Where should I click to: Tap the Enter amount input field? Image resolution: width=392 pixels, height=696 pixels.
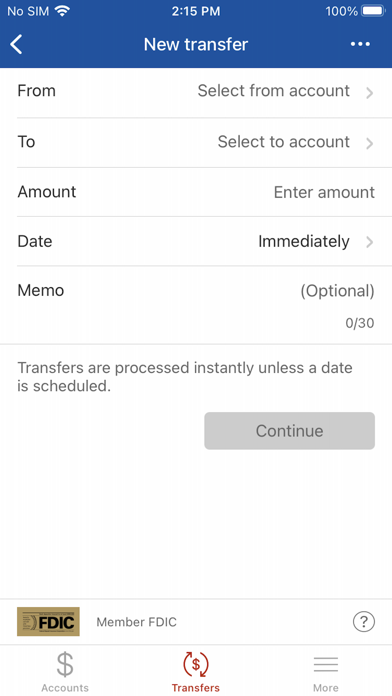pyautogui.click(x=324, y=192)
